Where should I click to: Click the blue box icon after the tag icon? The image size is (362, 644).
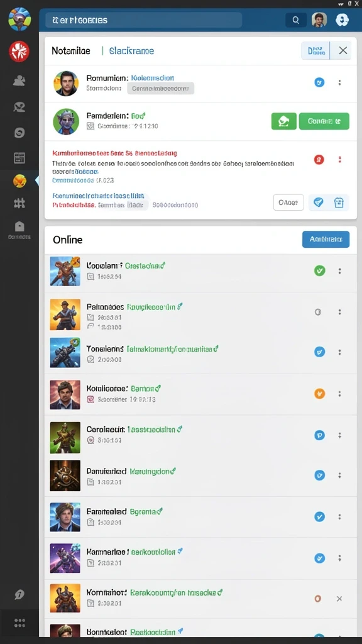click(x=339, y=203)
